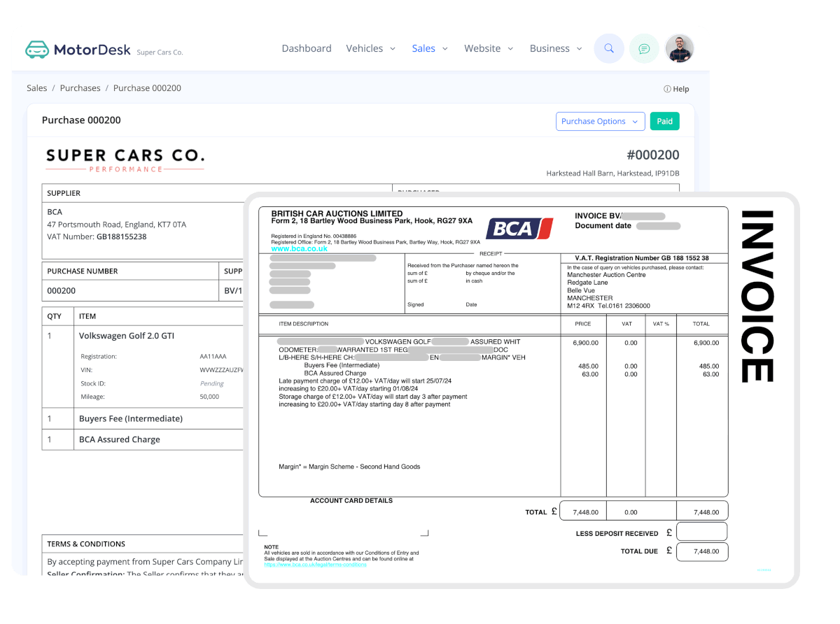Open the user profile avatar
The width and height of the screenshot is (840, 624).
pos(679,49)
